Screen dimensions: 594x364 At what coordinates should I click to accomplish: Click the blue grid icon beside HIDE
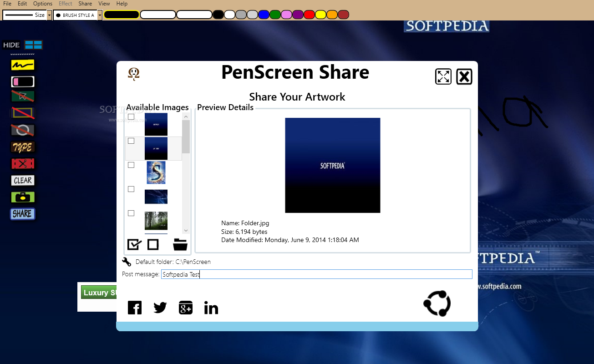(x=34, y=45)
